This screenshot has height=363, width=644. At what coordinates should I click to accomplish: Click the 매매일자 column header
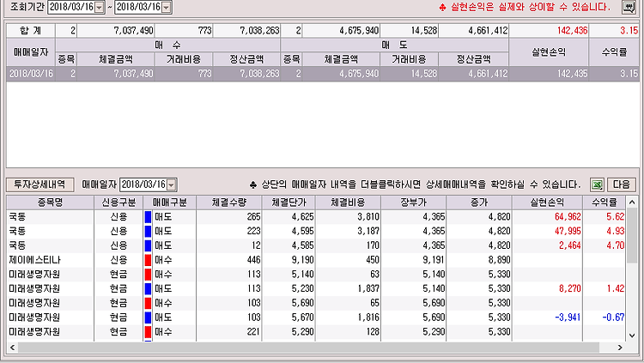click(31, 52)
